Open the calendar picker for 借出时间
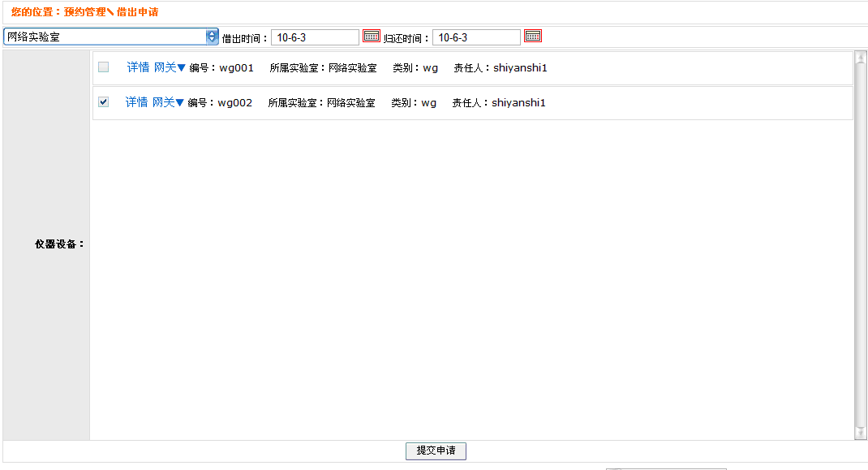 pyautogui.click(x=371, y=36)
